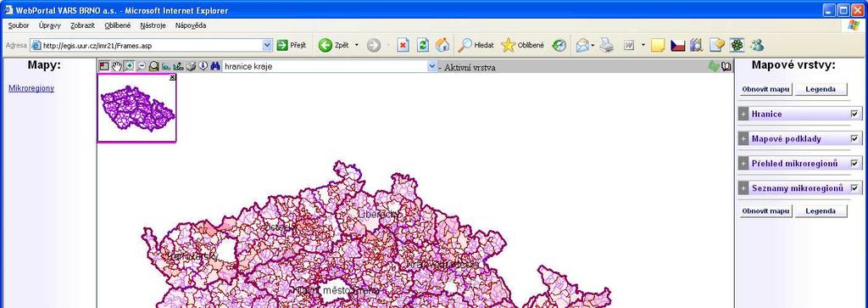
Task: Click the measure area tool icon
Action: pos(178,66)
